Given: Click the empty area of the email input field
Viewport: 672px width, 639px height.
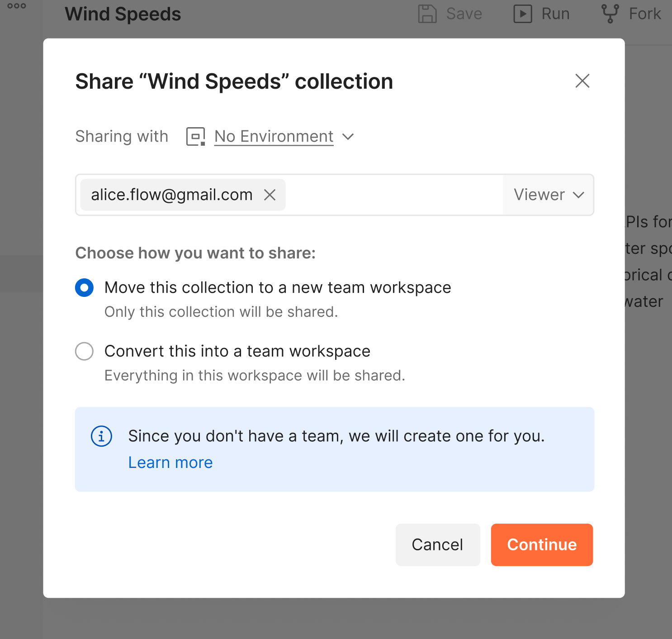Looking at the screenshot, I should pyautogui.click(x=393, y=195).
